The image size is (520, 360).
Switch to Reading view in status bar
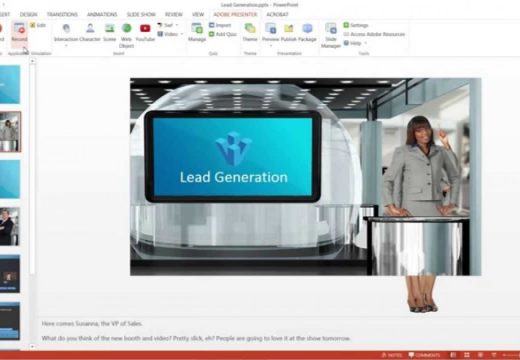click(480, 355)
